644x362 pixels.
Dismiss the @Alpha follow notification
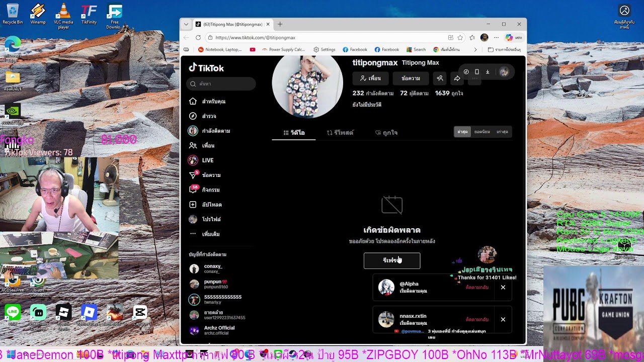[x=503, y=287]
